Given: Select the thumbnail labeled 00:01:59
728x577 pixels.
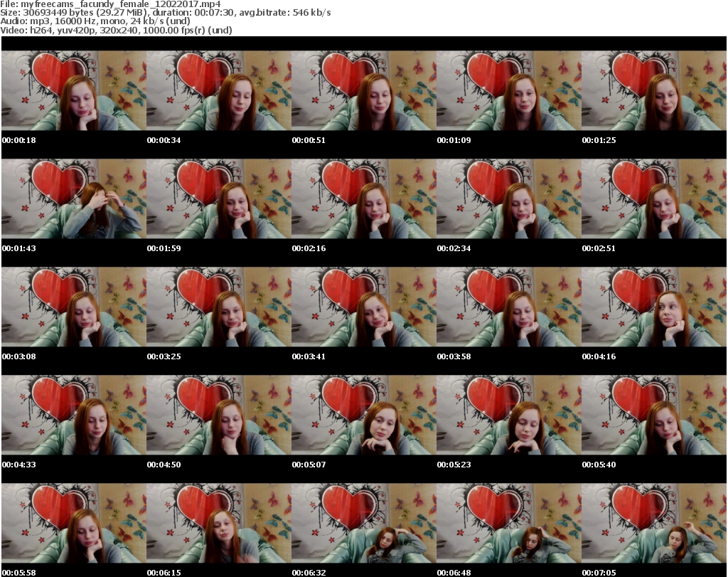Looking at the screenshot, I should tap(219, 198).
